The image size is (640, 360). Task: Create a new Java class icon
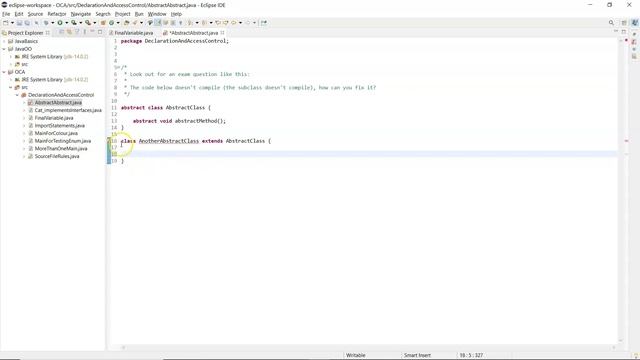(111, 23)
